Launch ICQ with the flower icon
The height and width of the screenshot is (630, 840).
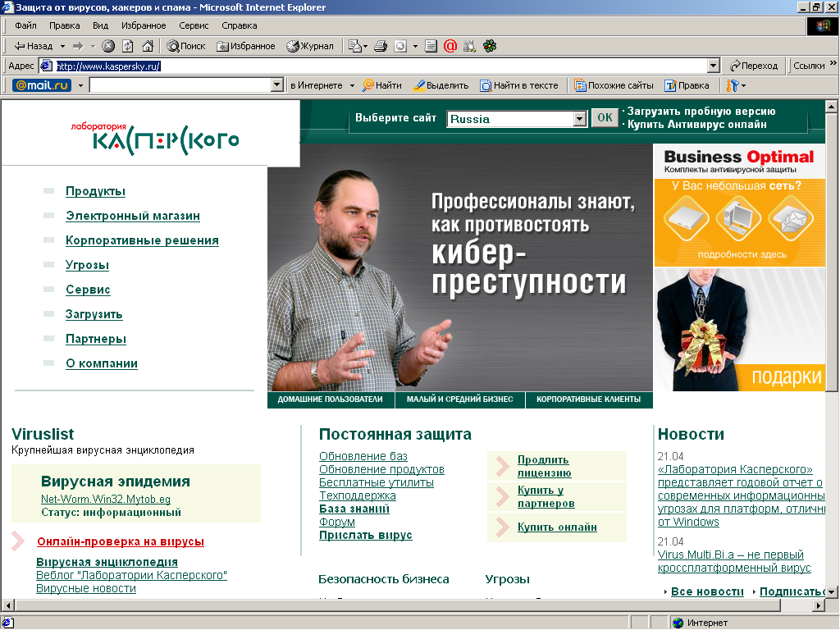pyautogui.click(x=490, y=46)
